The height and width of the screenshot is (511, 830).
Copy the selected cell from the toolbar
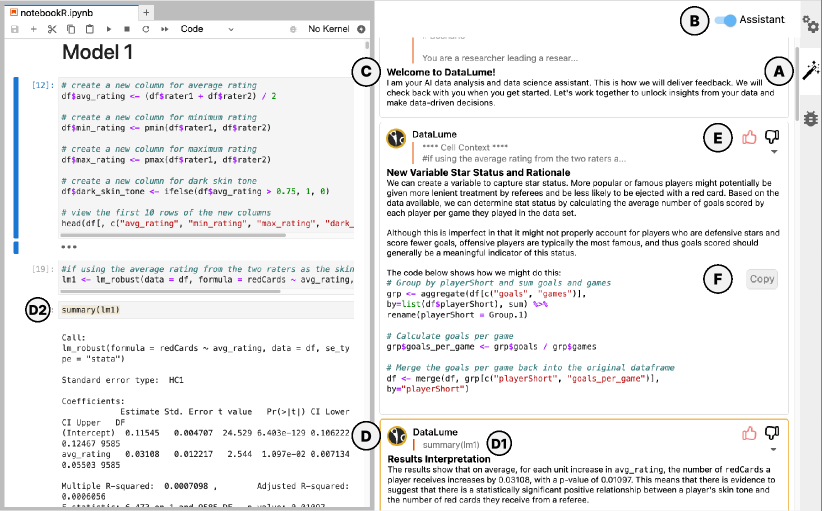pos(70,29)
